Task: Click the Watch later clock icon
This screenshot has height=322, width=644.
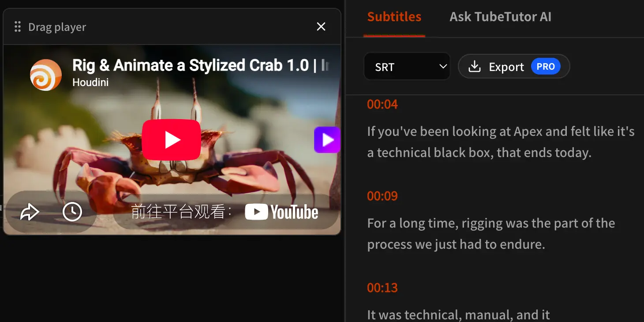Action: (72, 212)
